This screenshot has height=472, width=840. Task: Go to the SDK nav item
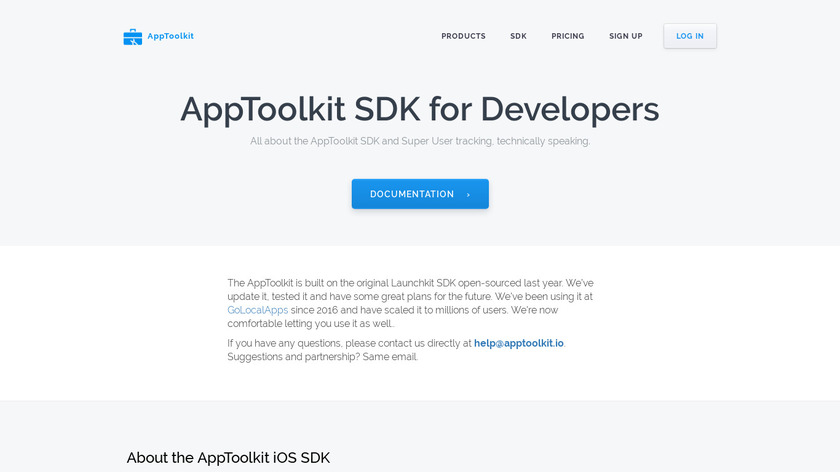pos(518,36)
